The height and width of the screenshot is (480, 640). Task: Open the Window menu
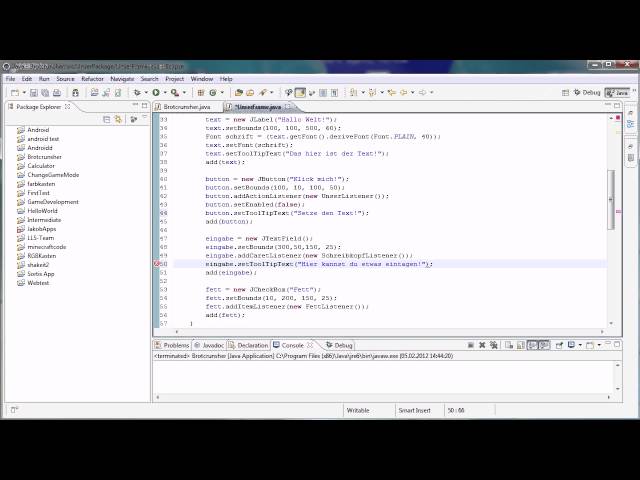click(202, 79)
